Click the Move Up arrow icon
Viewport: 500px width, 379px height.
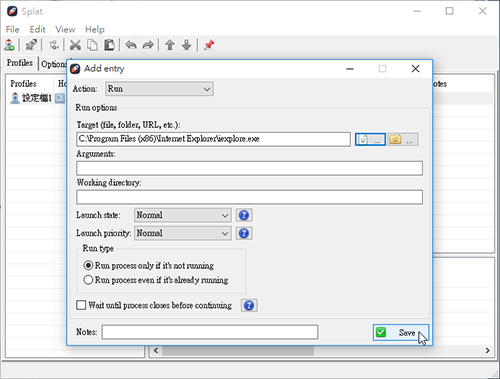(170, 45)
